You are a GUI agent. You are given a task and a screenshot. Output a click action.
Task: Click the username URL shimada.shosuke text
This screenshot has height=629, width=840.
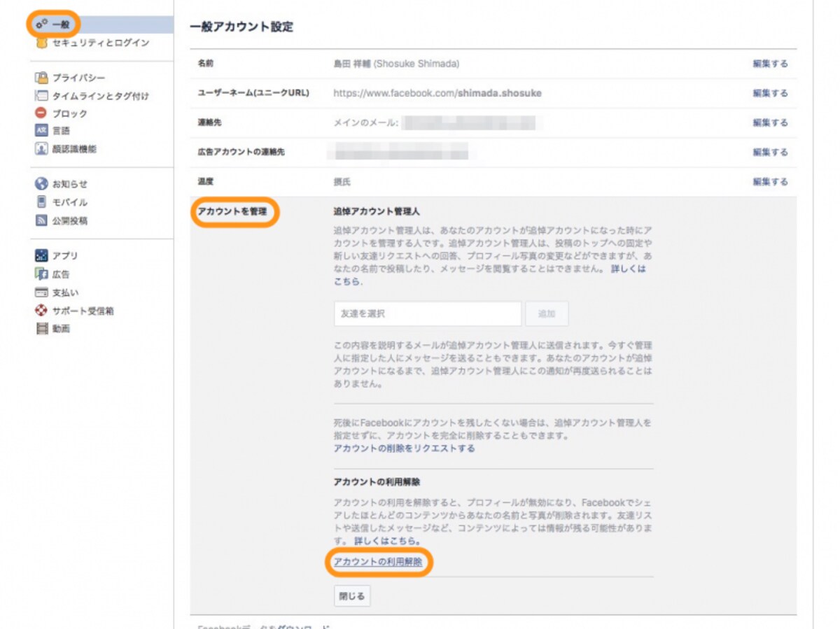[500, 93]
